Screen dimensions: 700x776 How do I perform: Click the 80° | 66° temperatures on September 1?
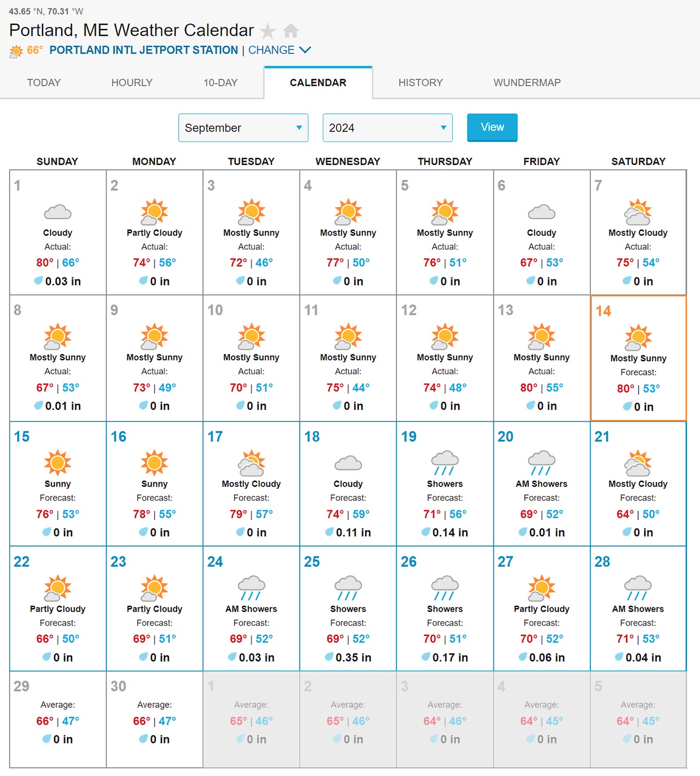tap(58, 262)
